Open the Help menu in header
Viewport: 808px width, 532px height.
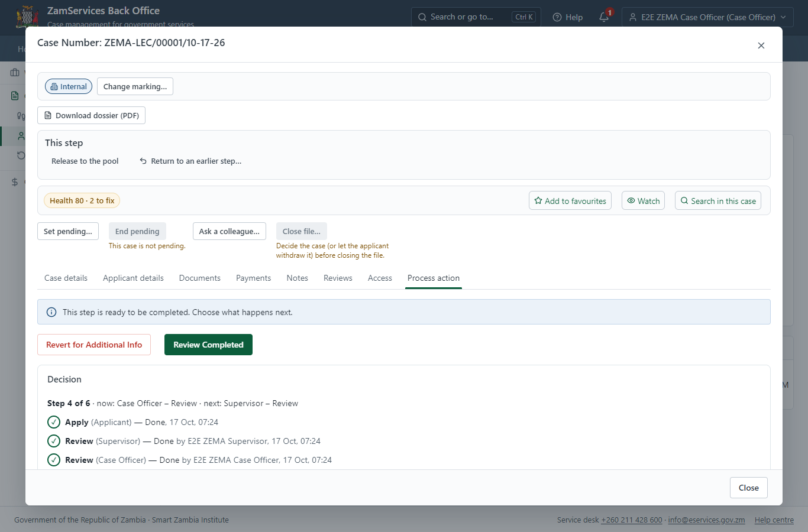click(568, 17)
